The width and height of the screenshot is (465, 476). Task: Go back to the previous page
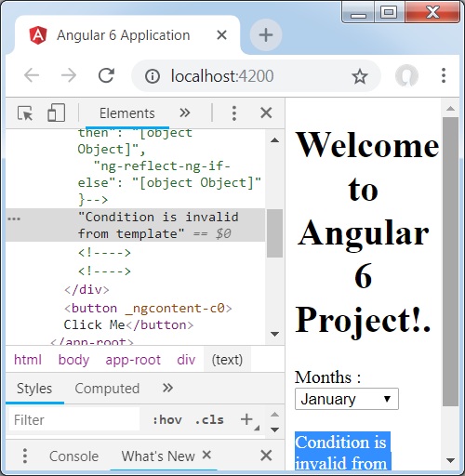point(32,75)
